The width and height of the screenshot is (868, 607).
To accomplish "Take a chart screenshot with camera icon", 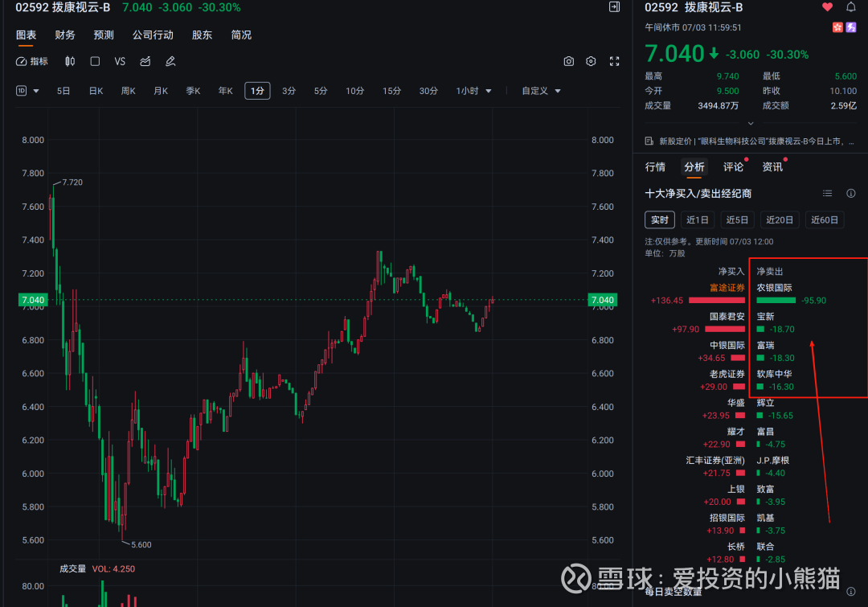I will click(568, 61).
